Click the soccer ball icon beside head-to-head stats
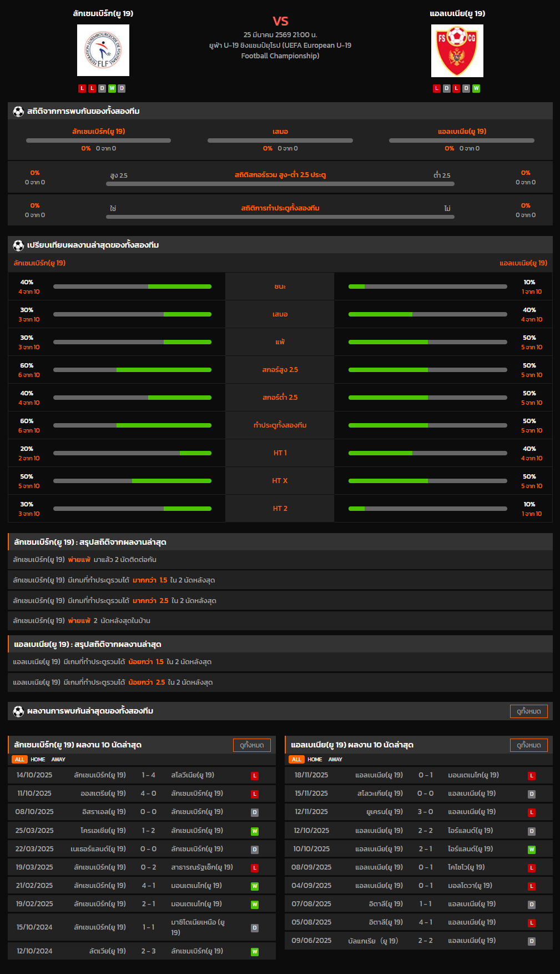Viewport: 560px width, 974px height. [18, 112]
